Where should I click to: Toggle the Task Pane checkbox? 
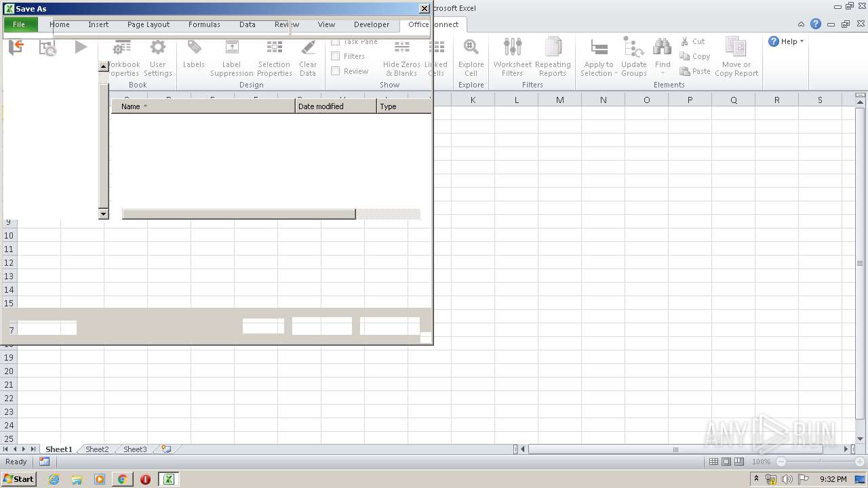coord(335,41)
